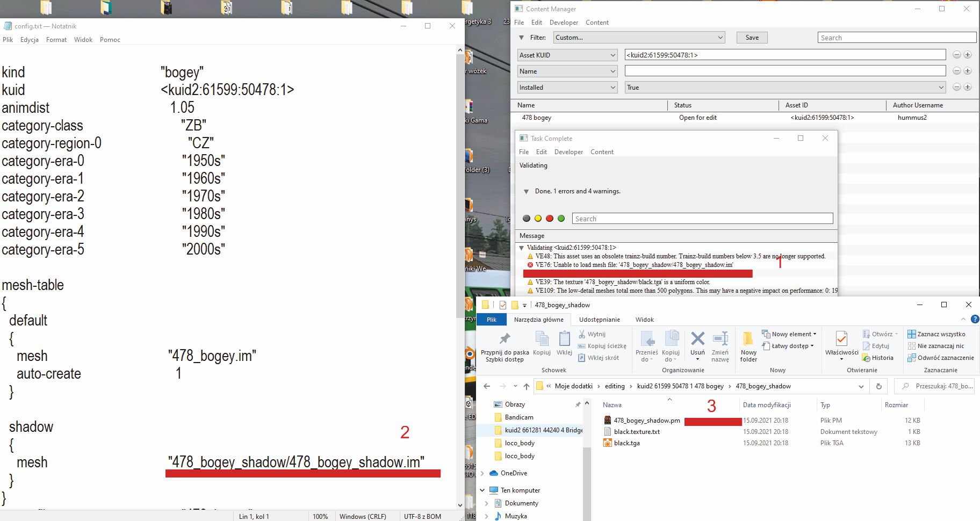
Task: Click the Usuń (delete) icon in ribbon
Action: [697, 340]
